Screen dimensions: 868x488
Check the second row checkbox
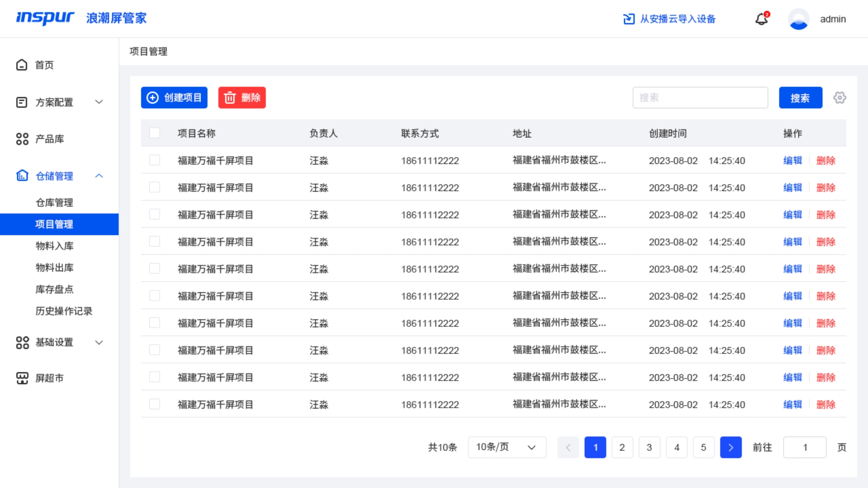pos(155,187)
